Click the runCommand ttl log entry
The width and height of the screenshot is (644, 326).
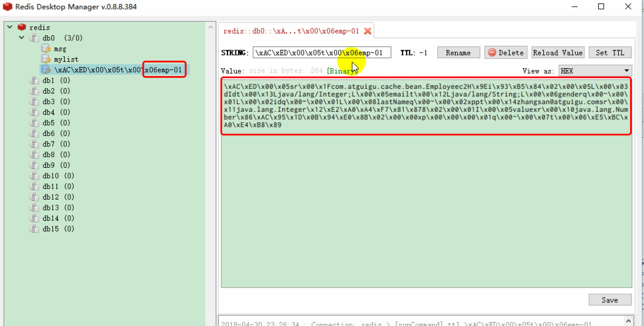click(406, 324)
